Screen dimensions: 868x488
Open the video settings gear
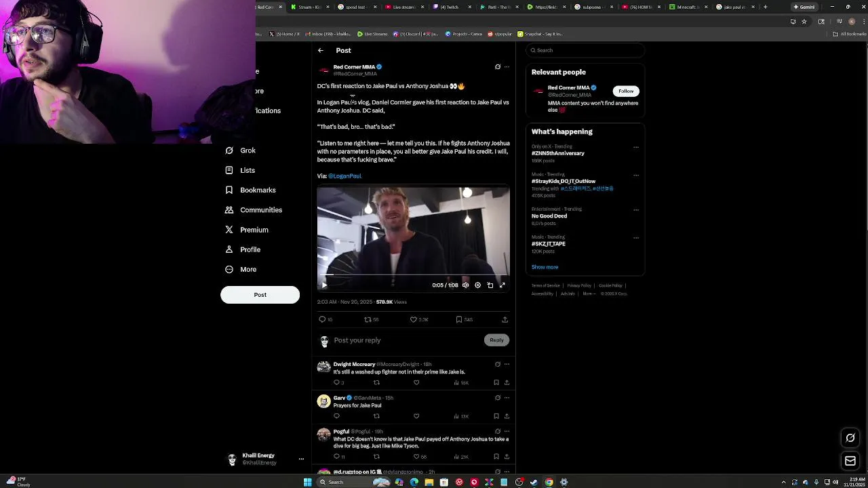(477, 285)
